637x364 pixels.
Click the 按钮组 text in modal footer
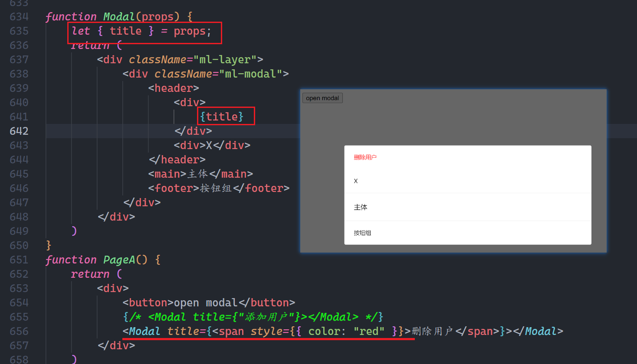coord(362,233)
